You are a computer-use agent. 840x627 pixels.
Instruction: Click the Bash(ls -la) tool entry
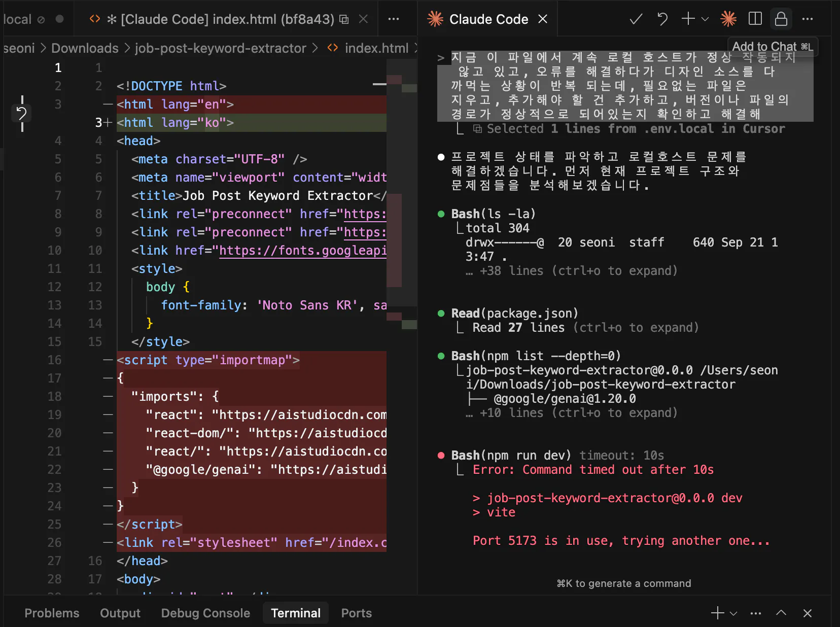tap(494, 214)
